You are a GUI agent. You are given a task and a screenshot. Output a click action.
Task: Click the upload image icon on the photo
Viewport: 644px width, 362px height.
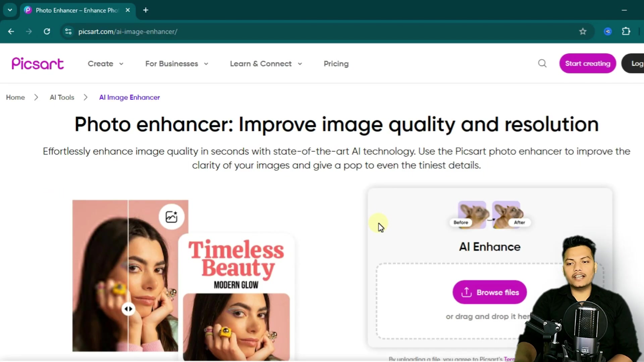tap(171, 216)
